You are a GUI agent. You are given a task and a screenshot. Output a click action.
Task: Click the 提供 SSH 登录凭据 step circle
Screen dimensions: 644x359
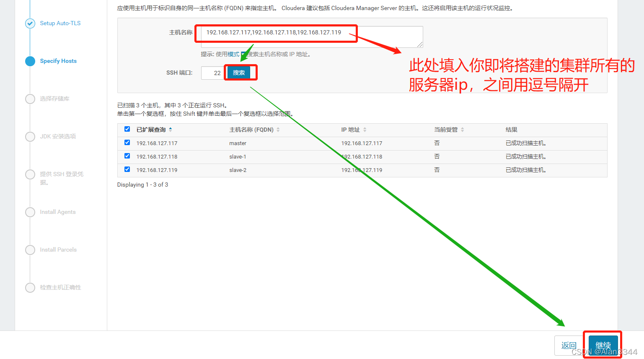click(x=30, y=174)
